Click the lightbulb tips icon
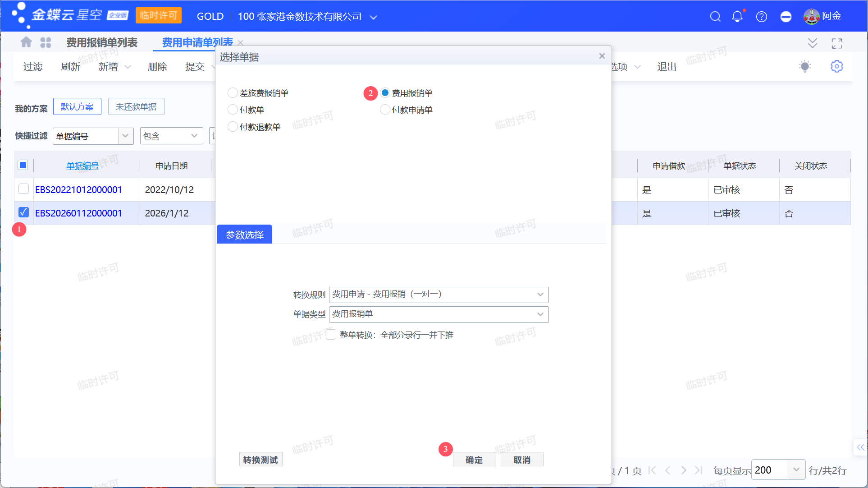 point(805,66)
